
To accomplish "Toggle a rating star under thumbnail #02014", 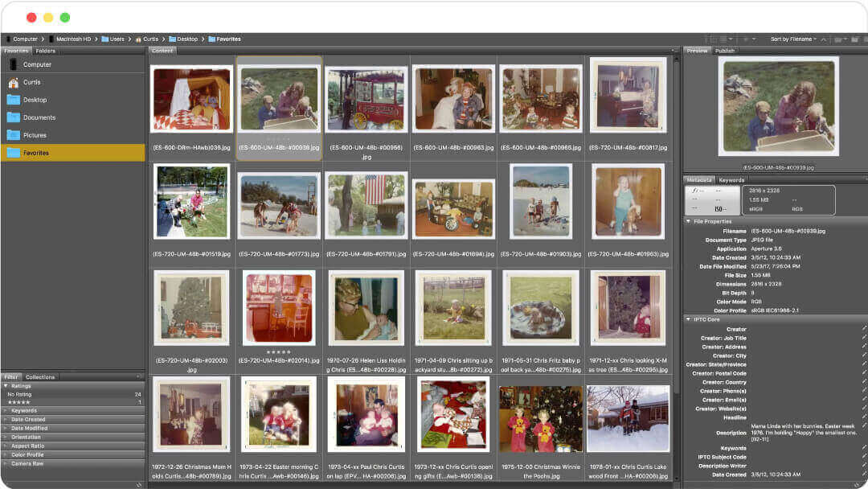I will point(277,351).
